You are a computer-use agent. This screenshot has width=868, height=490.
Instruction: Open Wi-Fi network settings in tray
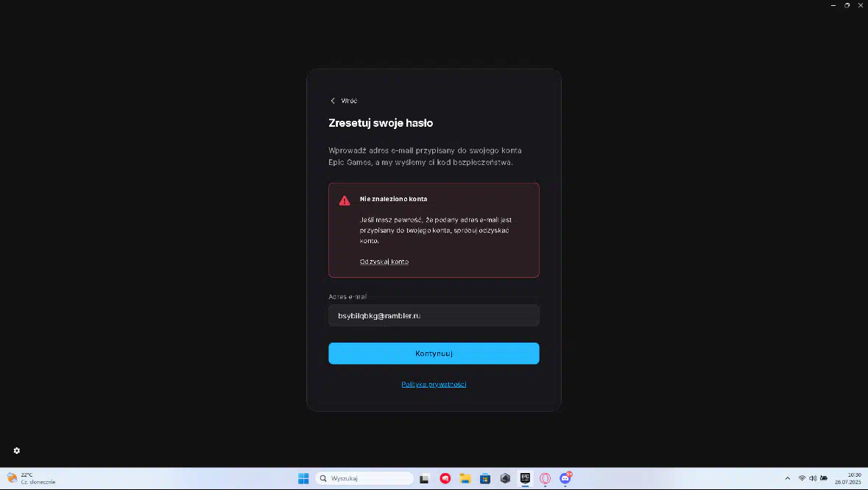tap(802, 478)
